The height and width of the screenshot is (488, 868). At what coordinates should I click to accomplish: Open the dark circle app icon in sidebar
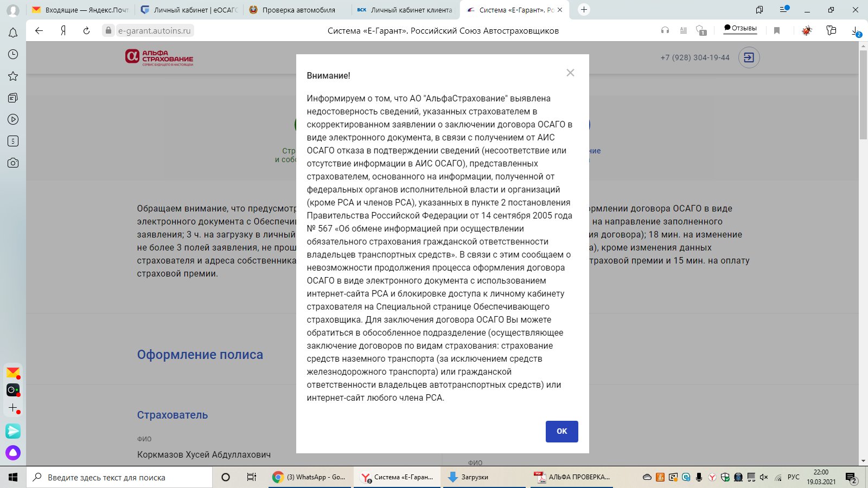coord(13,390)
